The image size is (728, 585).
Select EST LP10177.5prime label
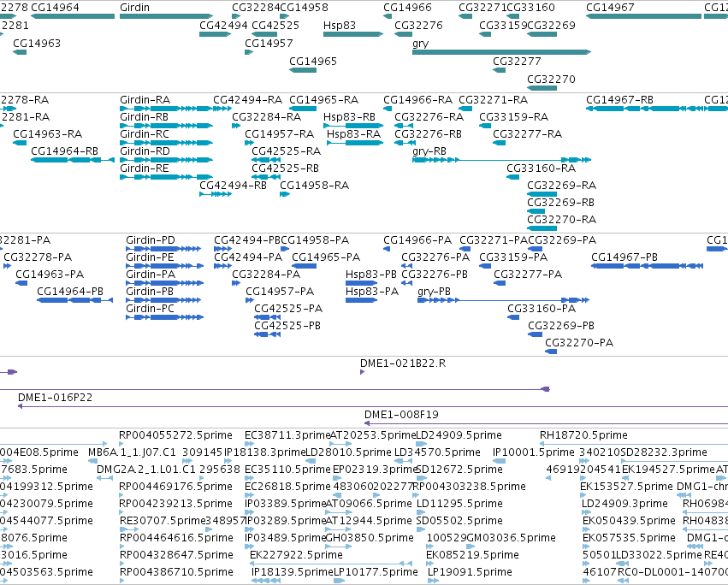pyautogui.click(x=376, y=572)
